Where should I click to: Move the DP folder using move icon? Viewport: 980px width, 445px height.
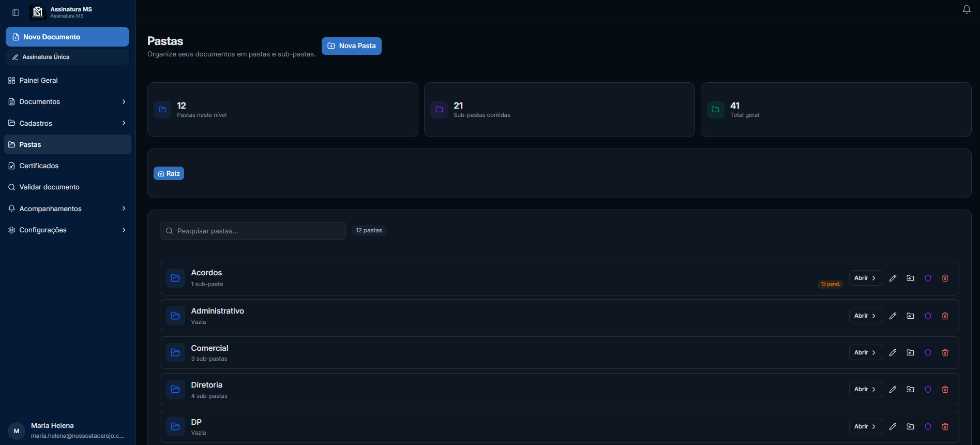[910, 426]
